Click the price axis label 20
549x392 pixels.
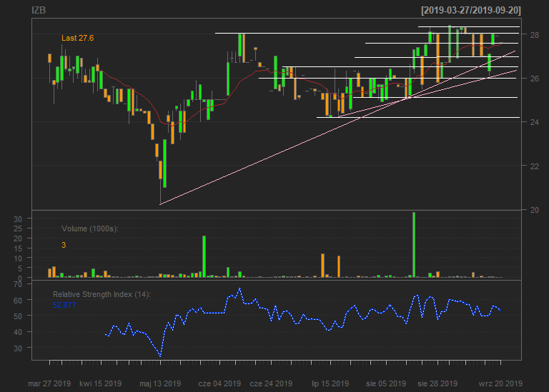pyautogui.click(x=534, y=210)
